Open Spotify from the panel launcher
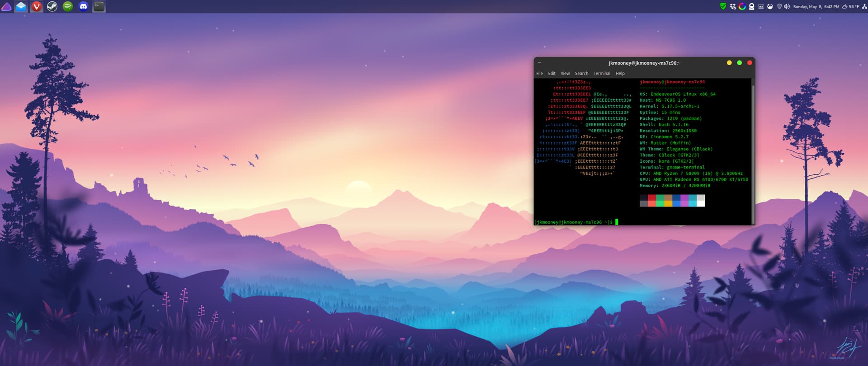Image resolution: width=868 pixels, height=366 pixels. coord(68,6)
